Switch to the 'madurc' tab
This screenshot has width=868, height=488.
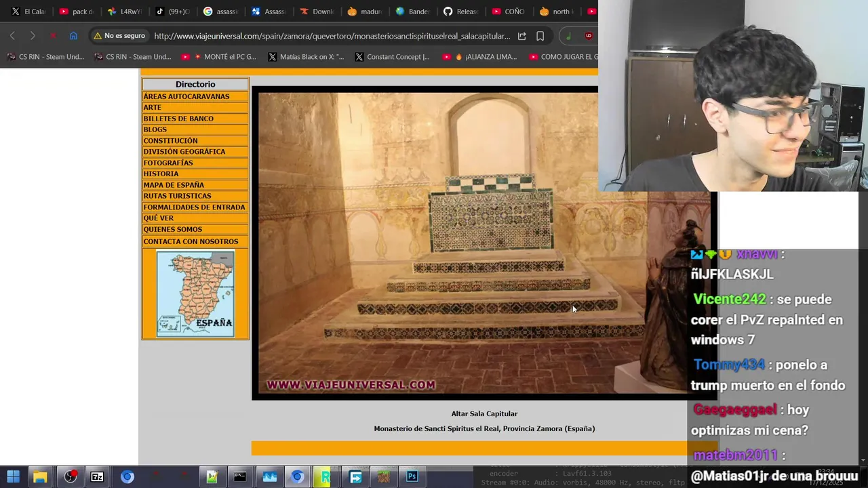coord(364,12)
